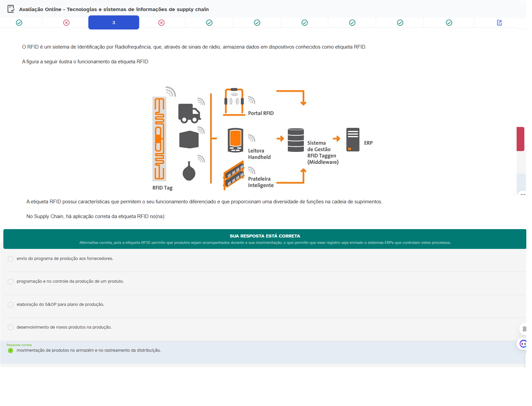Viewport: 532px width, 406px height.
Task: Open the final summary notes icon
Action: [499, 23]
